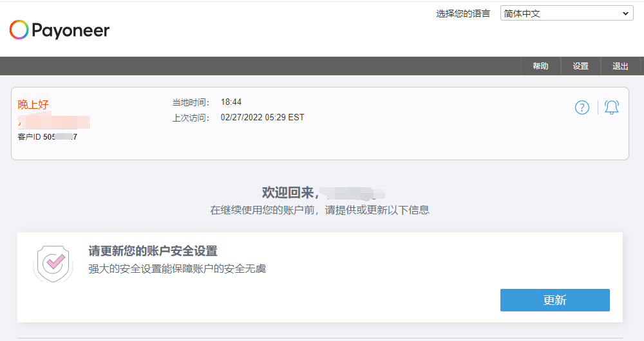Image resolution: width=644 pixels, height=341 pixels.
Task: Click the 晚上好 greeting text
Action: (x=33, y=104)
